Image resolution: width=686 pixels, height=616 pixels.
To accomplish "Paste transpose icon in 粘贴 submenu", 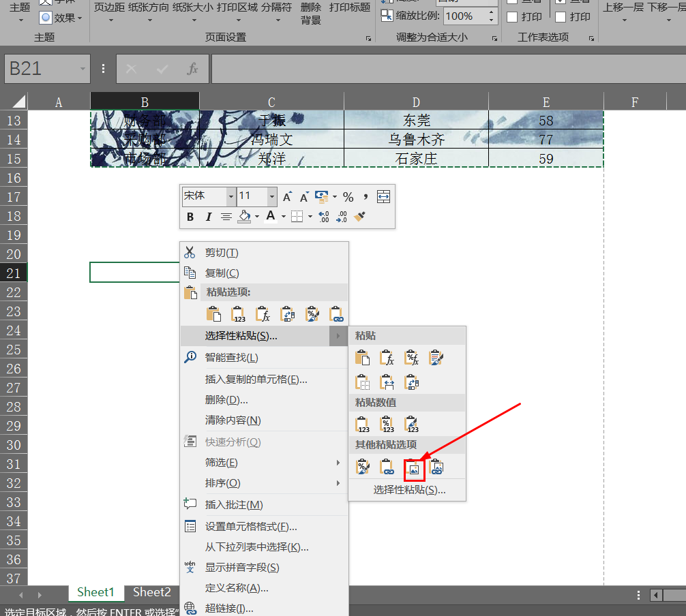I will pyautogui.click(x=412, y=382).
